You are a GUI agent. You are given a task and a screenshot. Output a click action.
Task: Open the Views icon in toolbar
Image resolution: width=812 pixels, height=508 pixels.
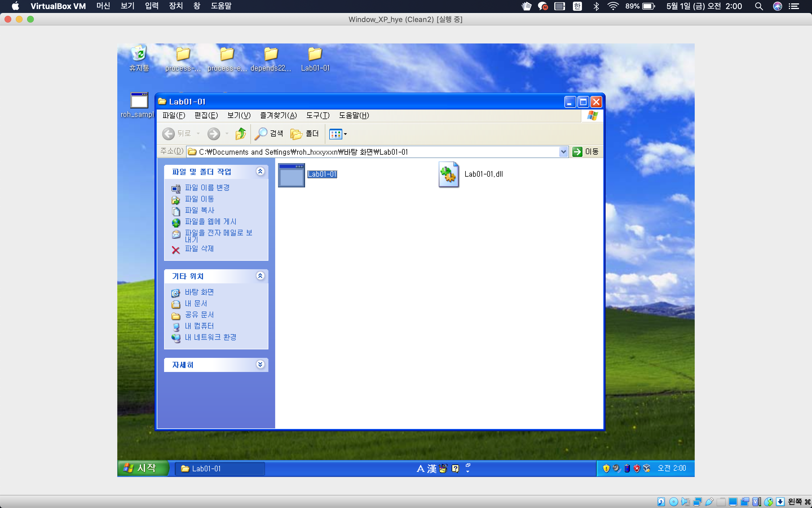pyautogui.click(x=336, y=134)
